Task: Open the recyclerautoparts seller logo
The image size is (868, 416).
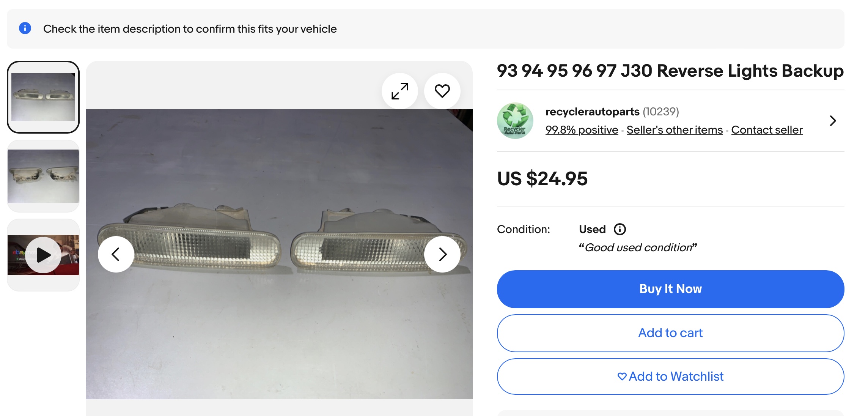Action: pos(515,121)
